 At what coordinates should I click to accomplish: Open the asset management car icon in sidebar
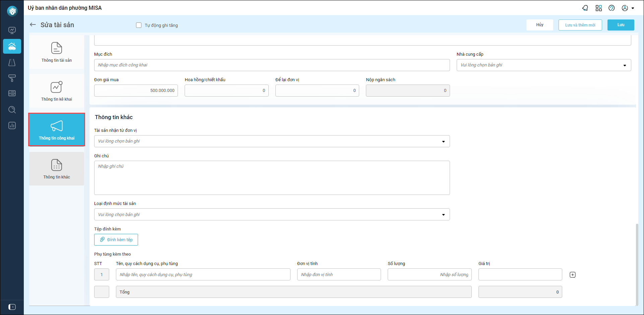[x=12, y=46]
